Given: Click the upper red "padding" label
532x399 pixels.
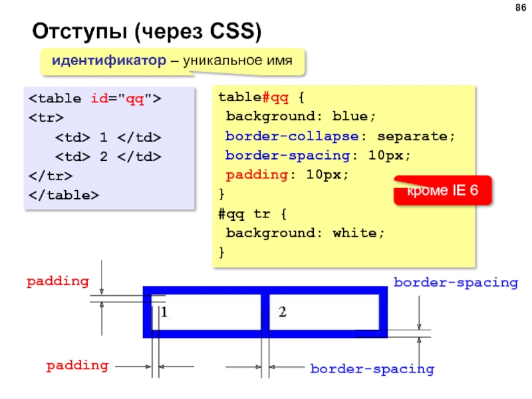Looking at the screenshot, I should 58,281.
